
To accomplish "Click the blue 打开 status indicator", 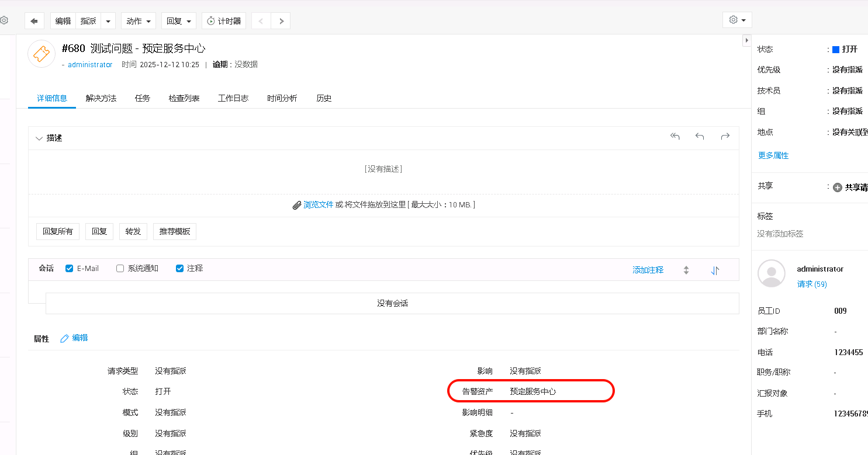I will point(836,50).
